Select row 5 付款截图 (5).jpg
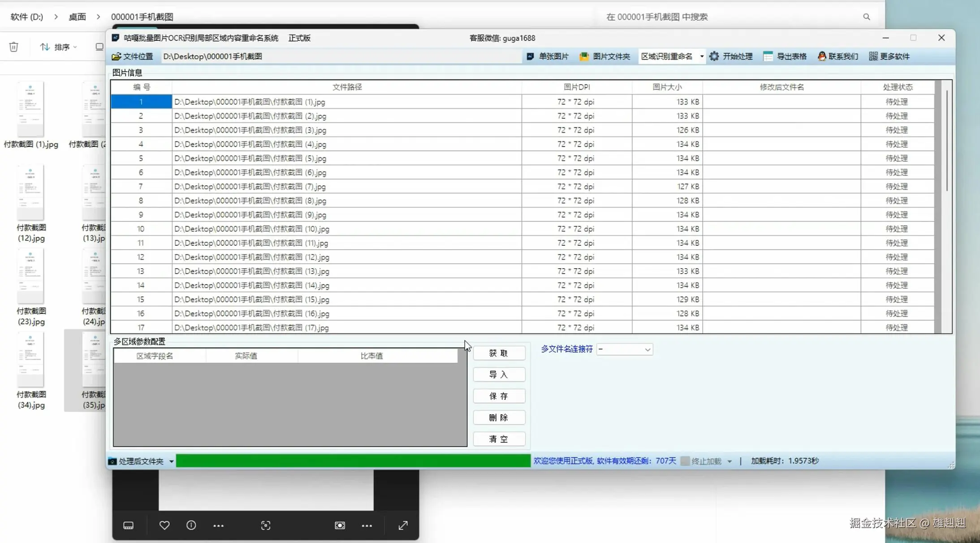The height and width of the screenshot is (543, 980). pyautogui.click(x=250, y=158)
